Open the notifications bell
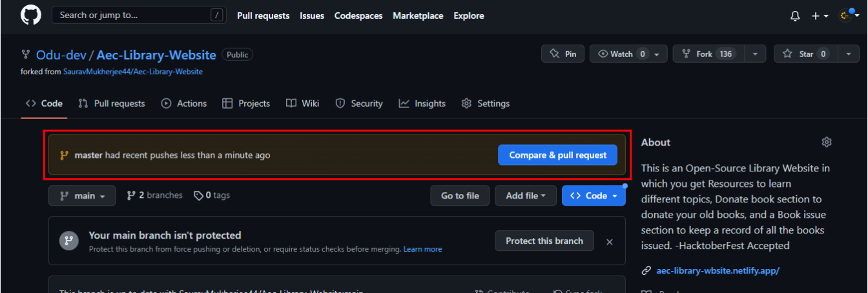The height and width of the screenshot is (293, 868). (x=795, y=16)
